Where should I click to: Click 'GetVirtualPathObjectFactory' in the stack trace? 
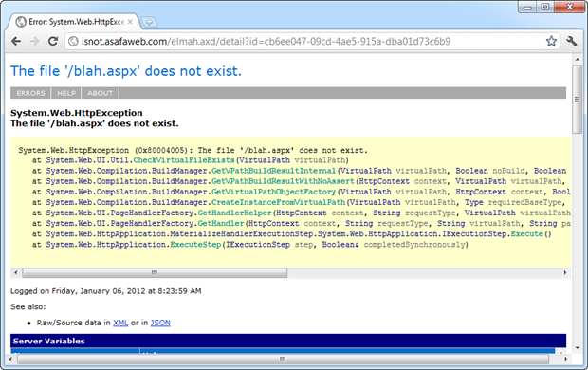point(273,192)
